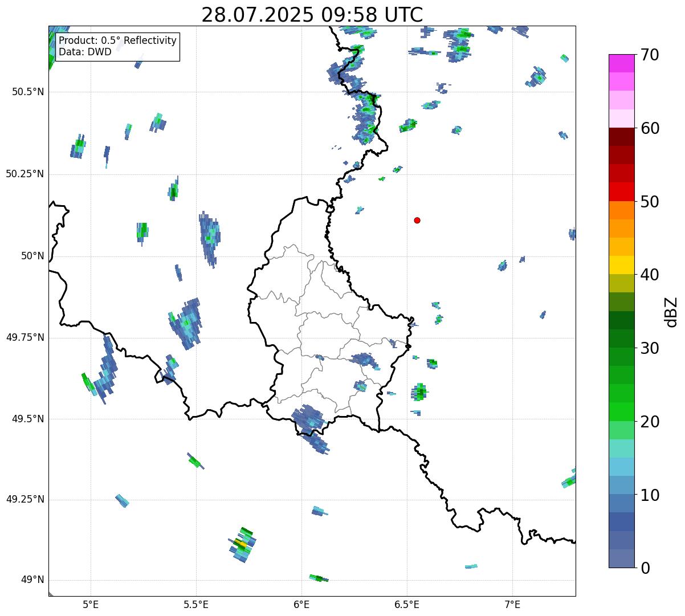Click the 'Product: 0.5° Reflectivity' label
Screen dimensions: 685x616
[x=118, y=41]
